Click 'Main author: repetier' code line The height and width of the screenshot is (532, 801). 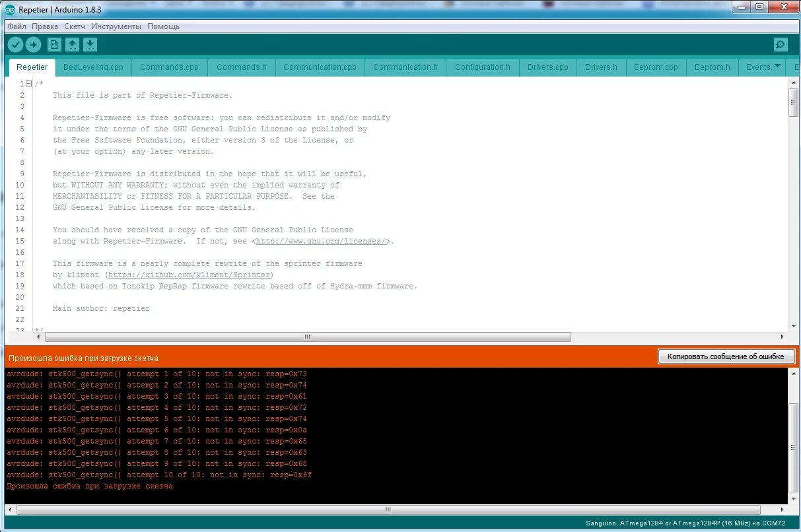[x=101, y=308]
